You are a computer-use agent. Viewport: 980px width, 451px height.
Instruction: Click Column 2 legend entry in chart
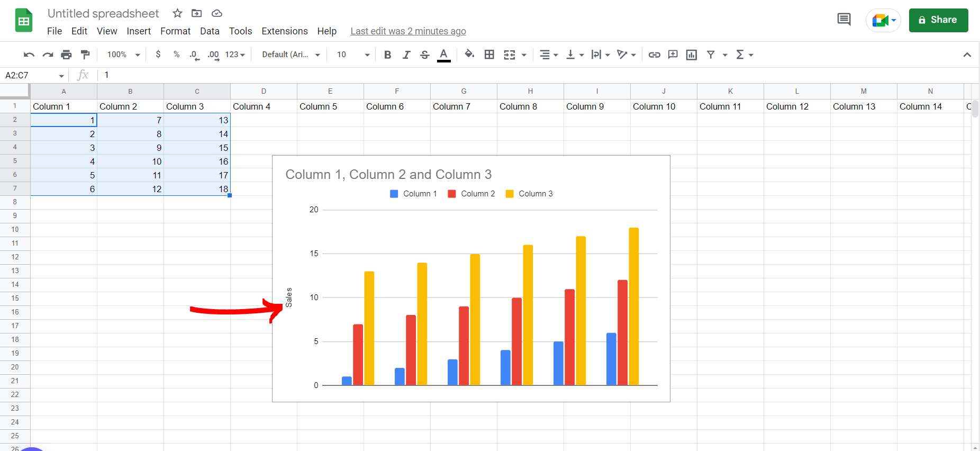(x=471, y=194)
